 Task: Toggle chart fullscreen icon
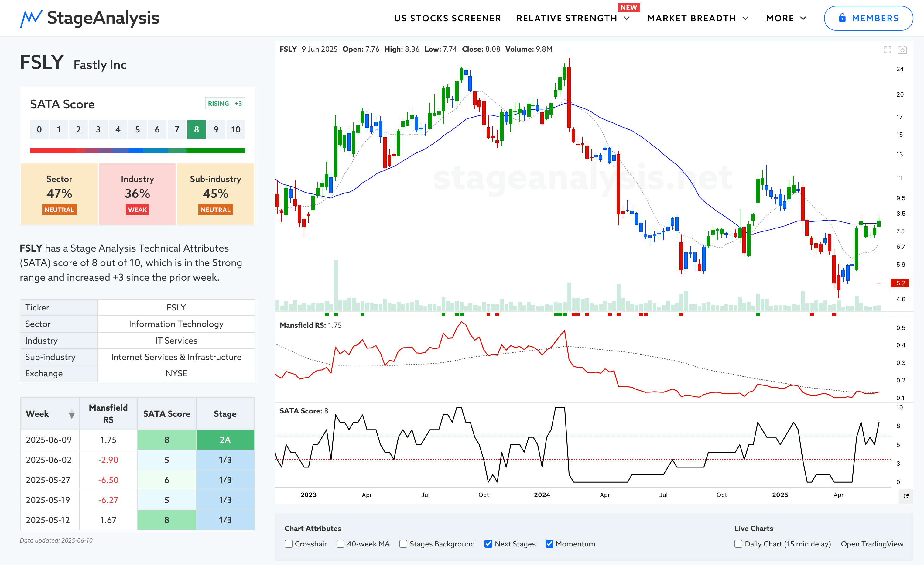tap(888, 50)
